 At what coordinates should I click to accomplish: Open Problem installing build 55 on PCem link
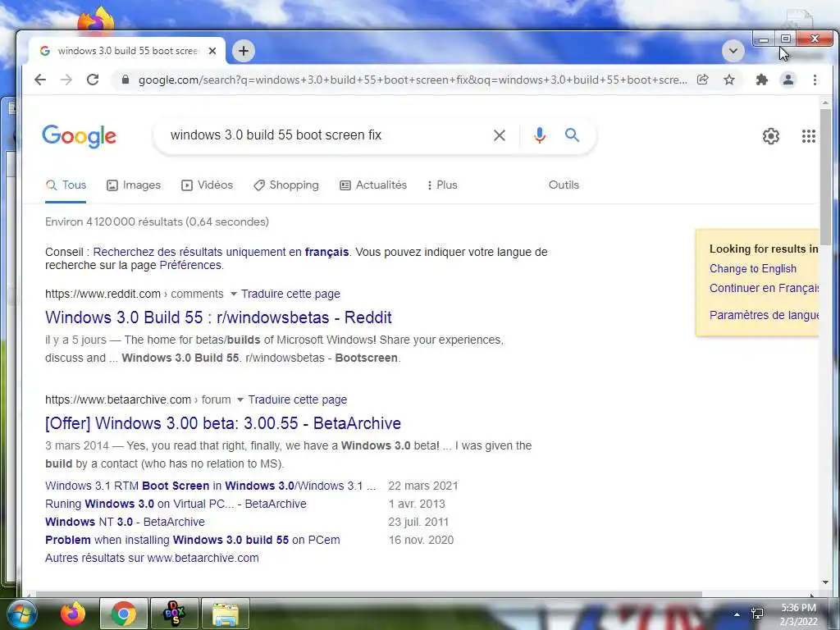click(192, 540)
